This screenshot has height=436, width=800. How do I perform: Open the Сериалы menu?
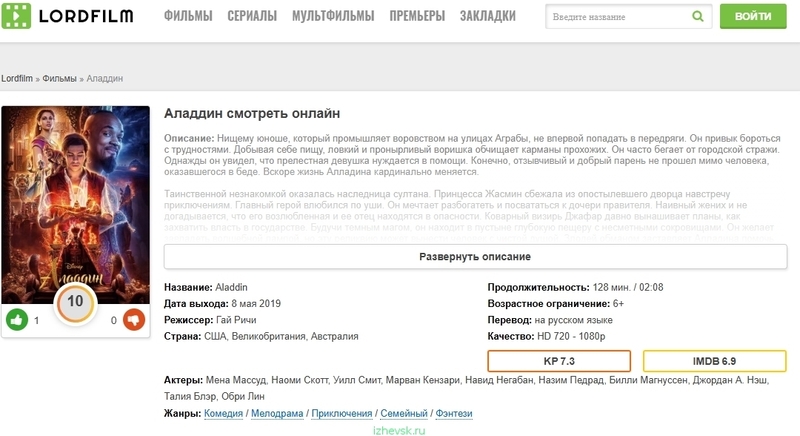coord(252,16)
